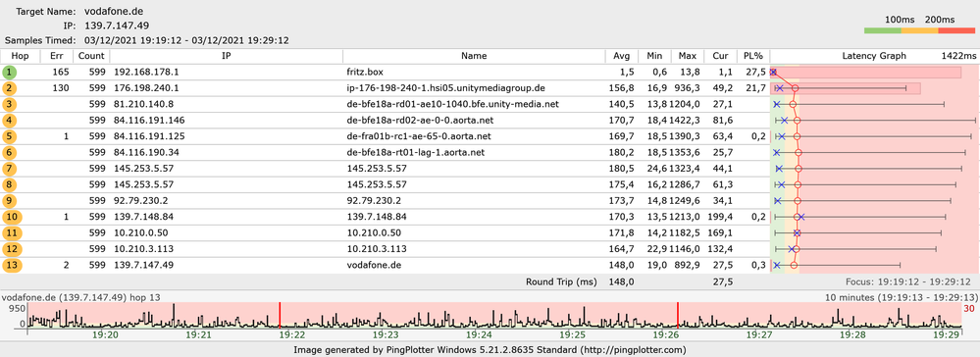Select hop 8 number badge
980x357 pixels.
tap(9, 184)
